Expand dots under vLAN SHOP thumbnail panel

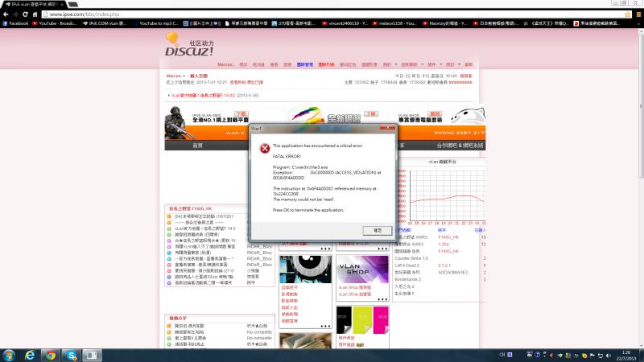382,299
